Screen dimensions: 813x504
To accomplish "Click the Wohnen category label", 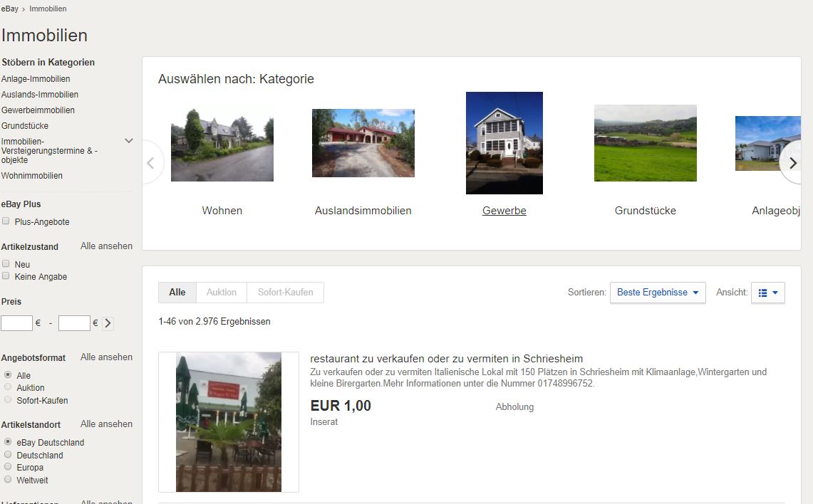I will pos(222,210).
